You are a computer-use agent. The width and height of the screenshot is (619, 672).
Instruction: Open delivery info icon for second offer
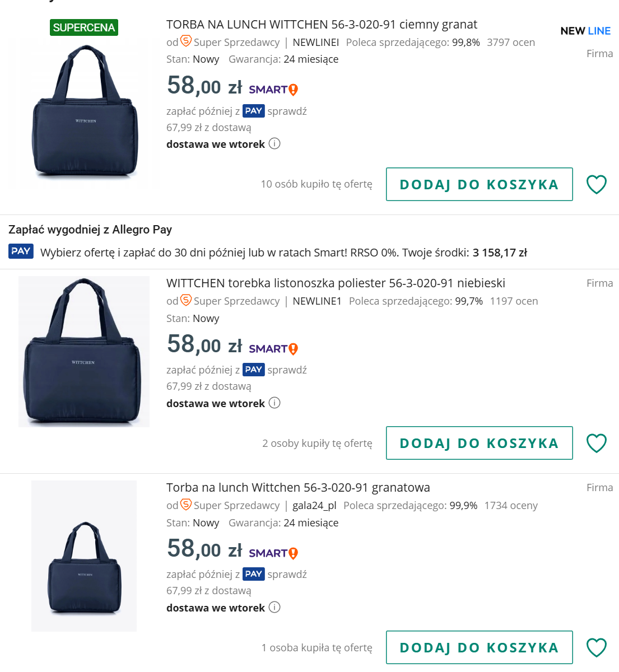[274, 403]
